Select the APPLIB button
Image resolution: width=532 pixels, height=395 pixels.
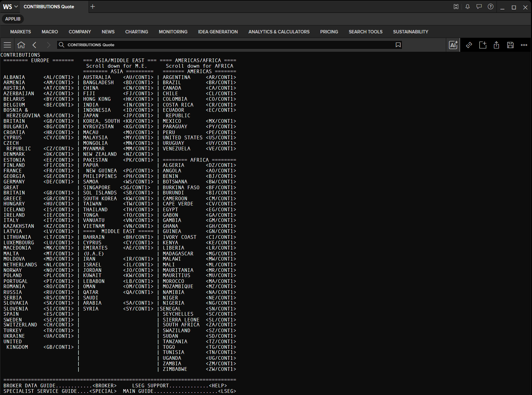click(13, 19)
